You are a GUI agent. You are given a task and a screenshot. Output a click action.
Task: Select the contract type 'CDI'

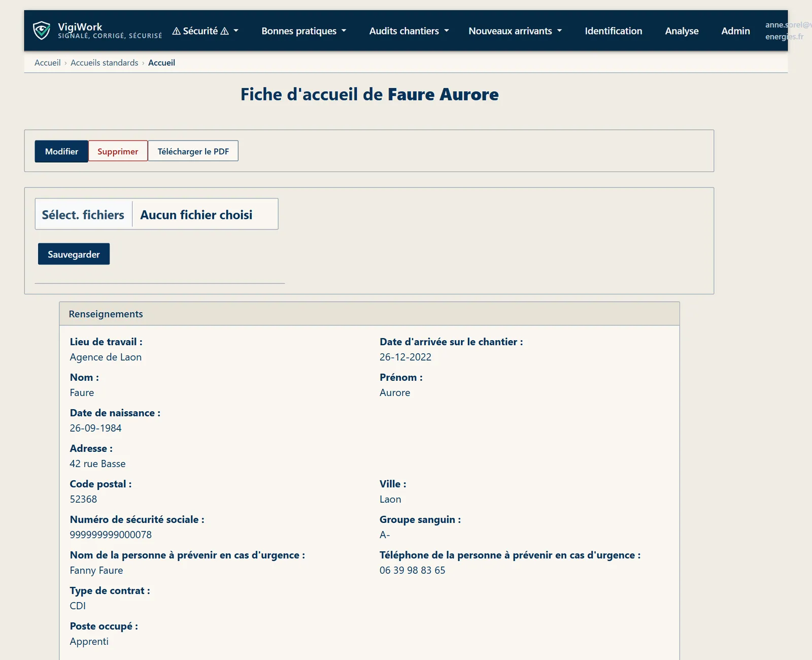pos(78,606)
